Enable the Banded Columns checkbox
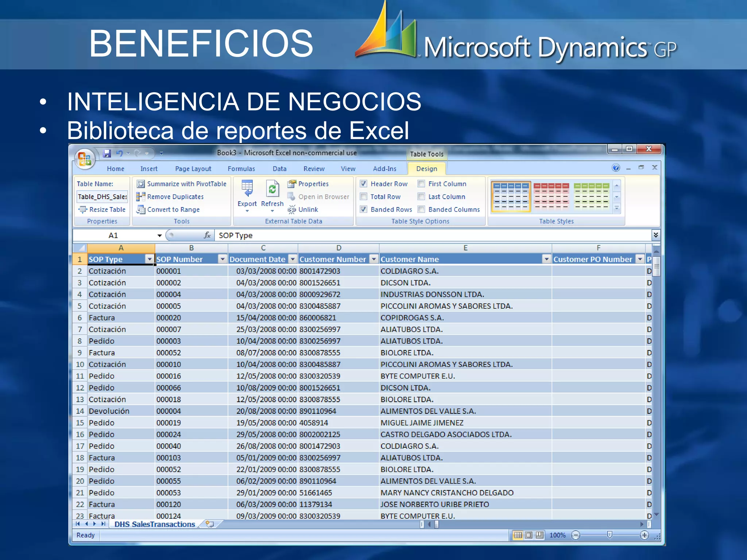This screenshot has width=747, height=560. click(x=421, y=209)
